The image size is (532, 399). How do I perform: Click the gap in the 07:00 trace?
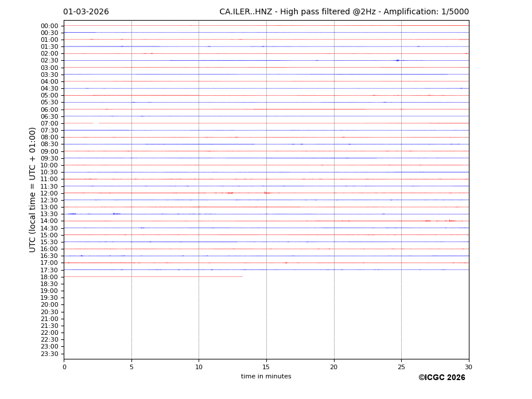click(96, 123)
